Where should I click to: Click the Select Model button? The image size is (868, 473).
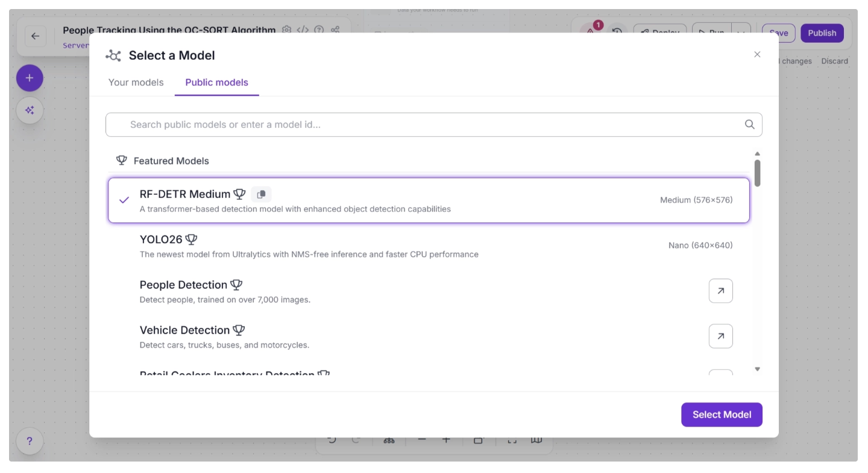click(722, 414)
